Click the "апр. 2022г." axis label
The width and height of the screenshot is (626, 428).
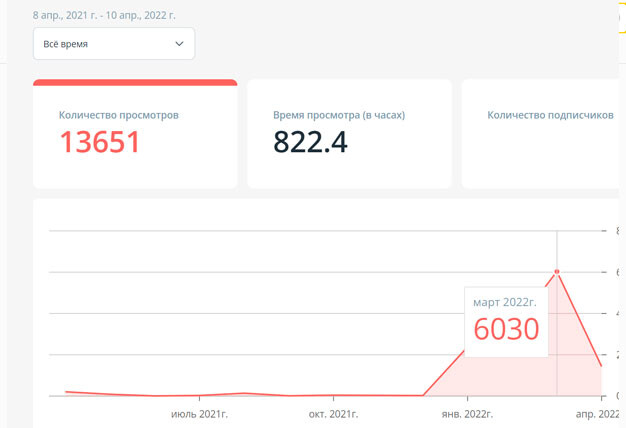point(597,413)
